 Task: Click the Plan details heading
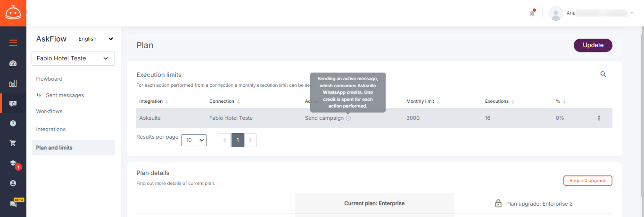tap(153, 173)
